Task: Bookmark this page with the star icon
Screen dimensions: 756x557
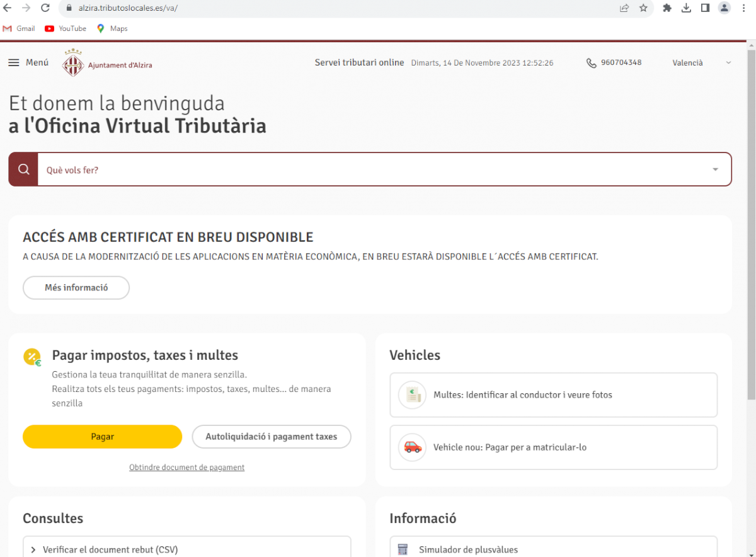Action: coord(643,8)
